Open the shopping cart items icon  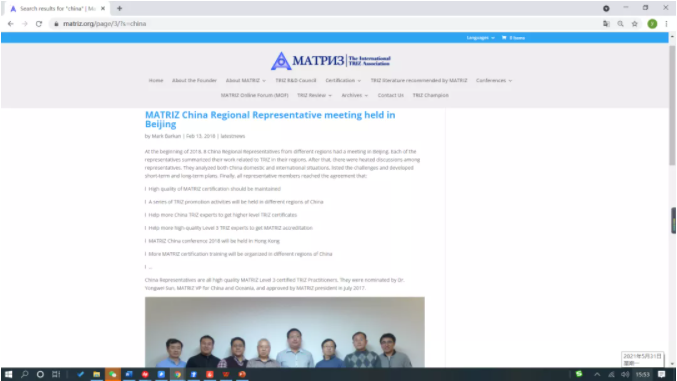tap(513, 38)
